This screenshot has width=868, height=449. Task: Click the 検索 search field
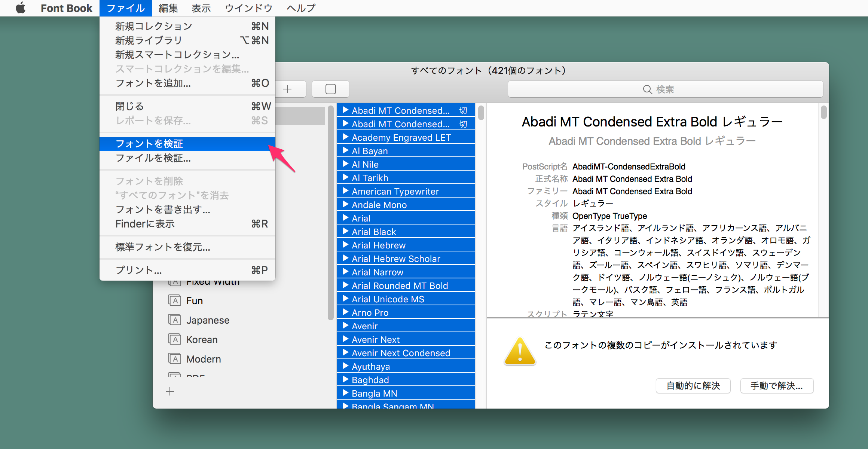coord(665,89)
